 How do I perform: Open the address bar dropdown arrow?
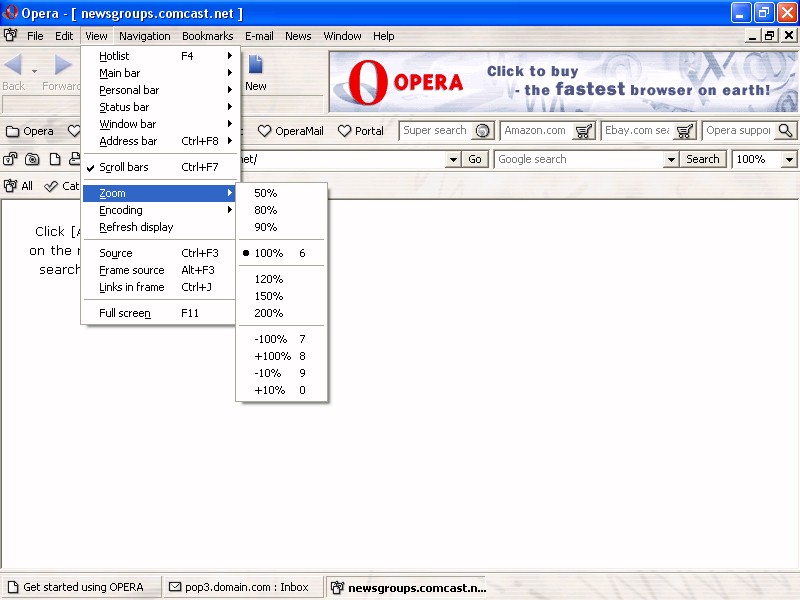453,159
